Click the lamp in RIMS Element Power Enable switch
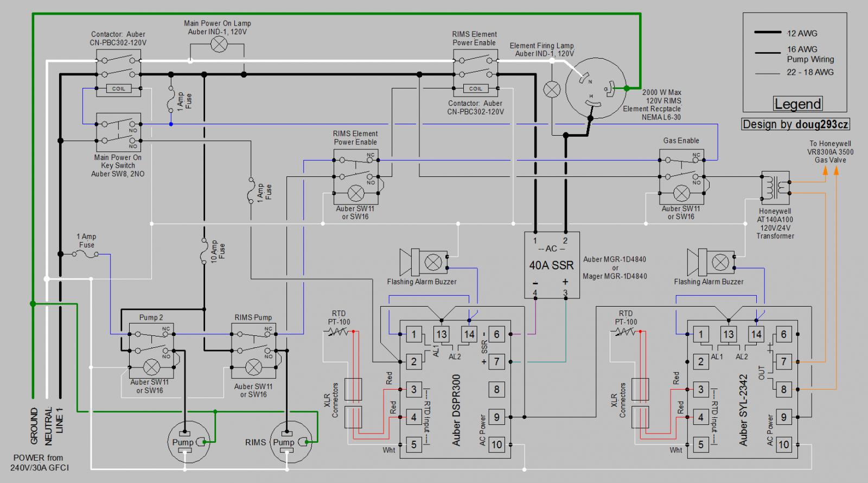Screen dimensions: 868x483 click(x=355, y=193)
